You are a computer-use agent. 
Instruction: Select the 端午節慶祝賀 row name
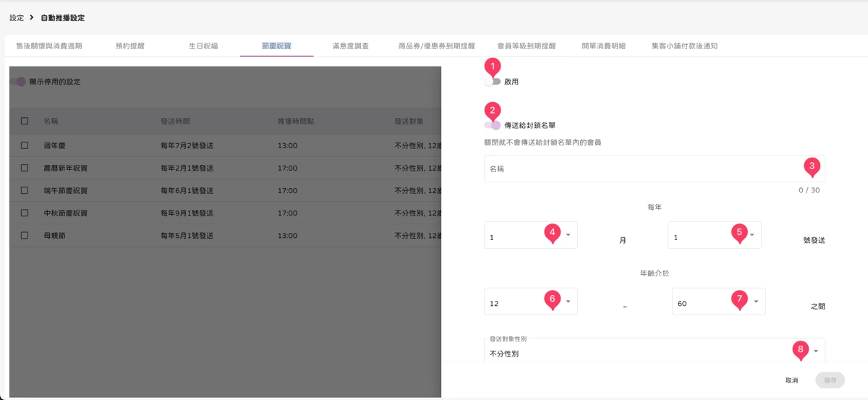coord(66,191)
